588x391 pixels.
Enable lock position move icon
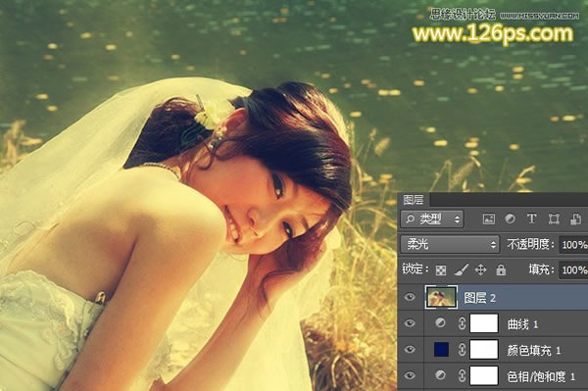481,269
